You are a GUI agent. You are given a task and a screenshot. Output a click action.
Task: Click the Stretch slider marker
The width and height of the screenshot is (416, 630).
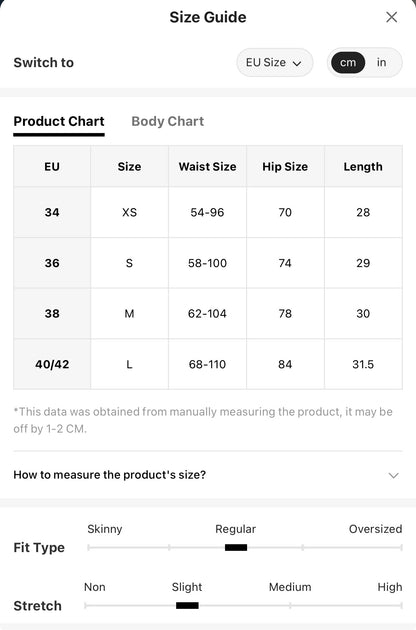pos(187,605)
